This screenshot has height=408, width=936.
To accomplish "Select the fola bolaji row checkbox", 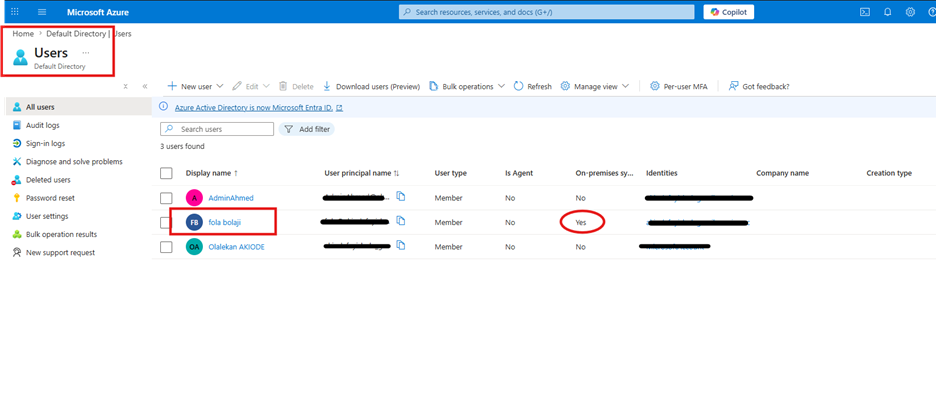I will coord(167,222).
